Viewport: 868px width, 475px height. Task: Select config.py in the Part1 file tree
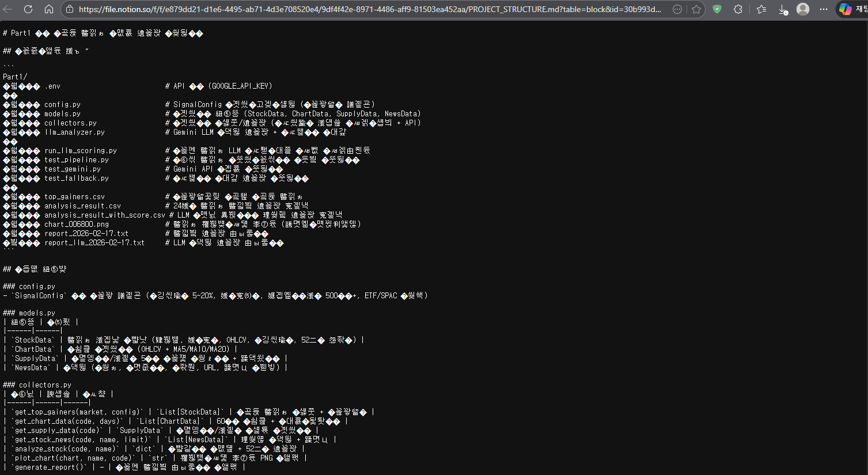coord(62,104)
